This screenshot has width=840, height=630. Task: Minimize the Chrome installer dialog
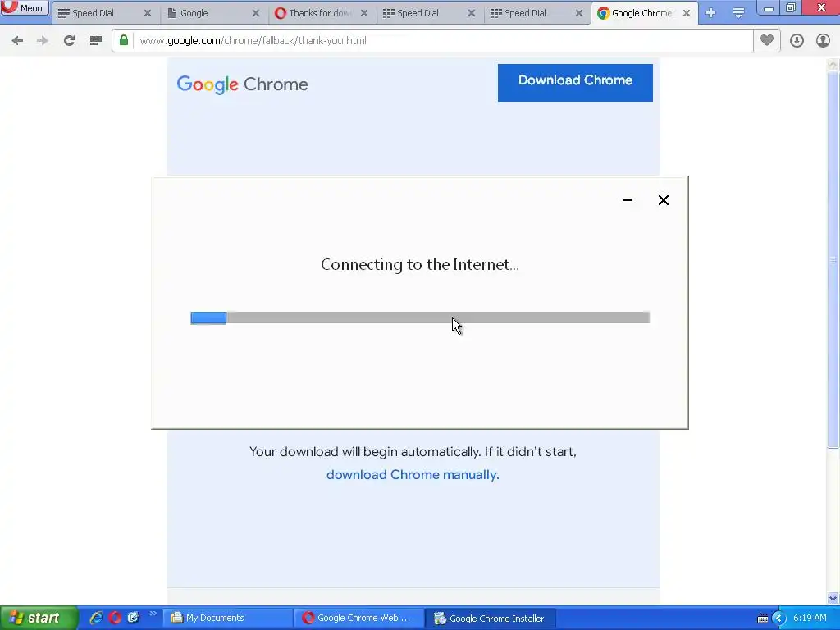[628, 200]
